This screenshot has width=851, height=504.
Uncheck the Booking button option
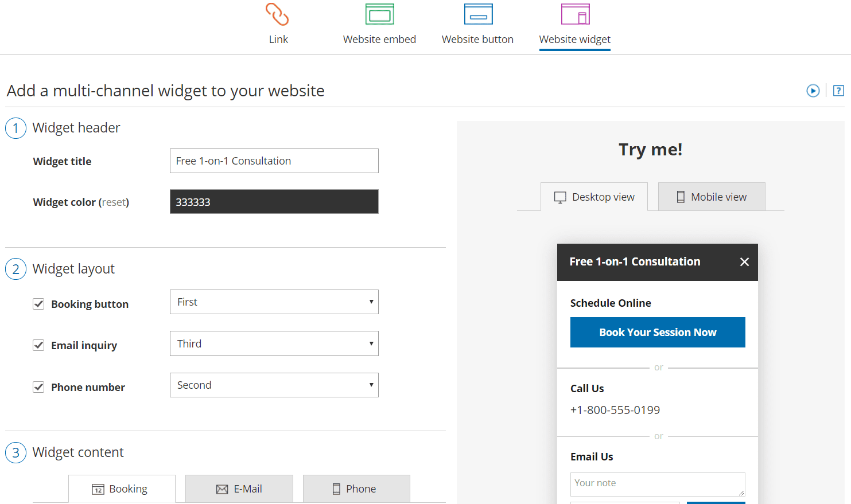pos(38,304)
